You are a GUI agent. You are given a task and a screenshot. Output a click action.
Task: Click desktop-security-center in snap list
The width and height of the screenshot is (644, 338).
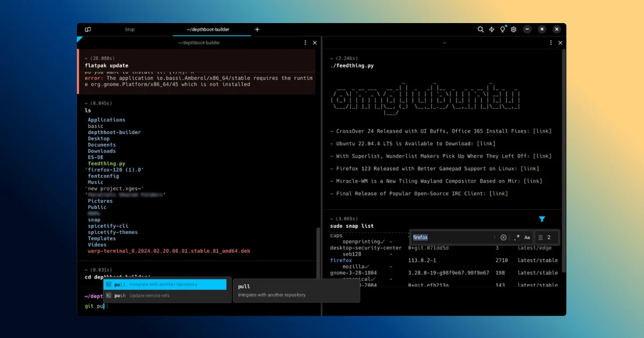pyautogui.click(x=366, y=248)
